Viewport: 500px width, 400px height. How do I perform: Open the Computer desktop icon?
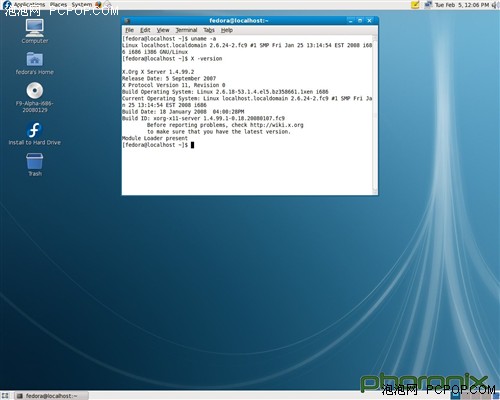pos(35,28)
